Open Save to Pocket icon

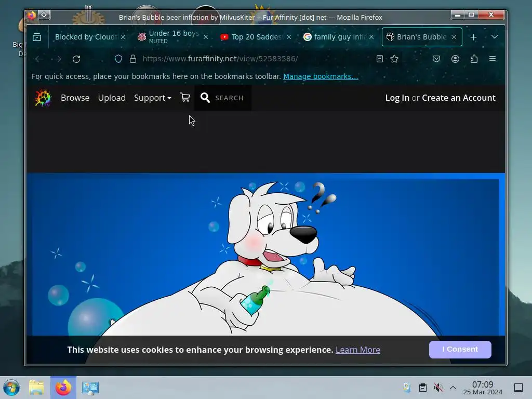[436, 59]
